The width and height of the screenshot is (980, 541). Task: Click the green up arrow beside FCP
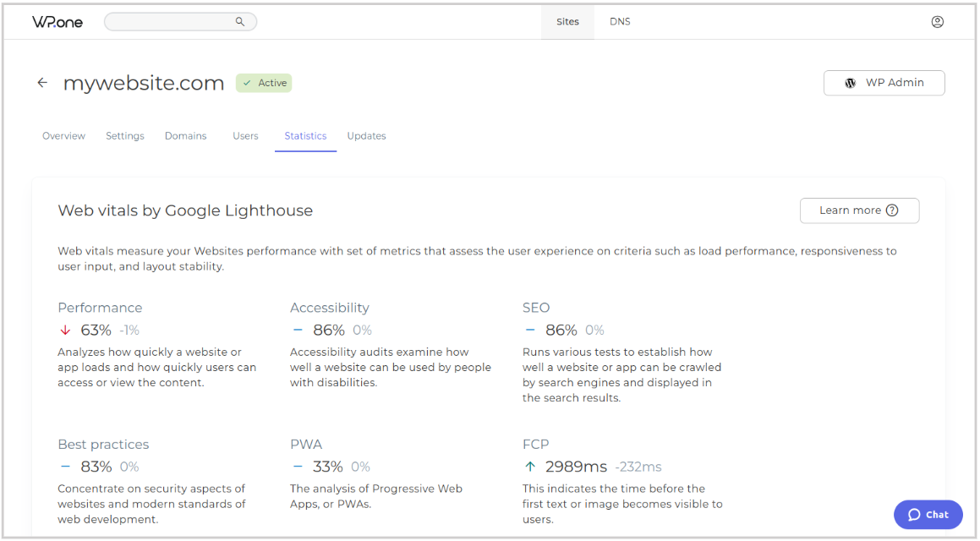tap(530, 467)
